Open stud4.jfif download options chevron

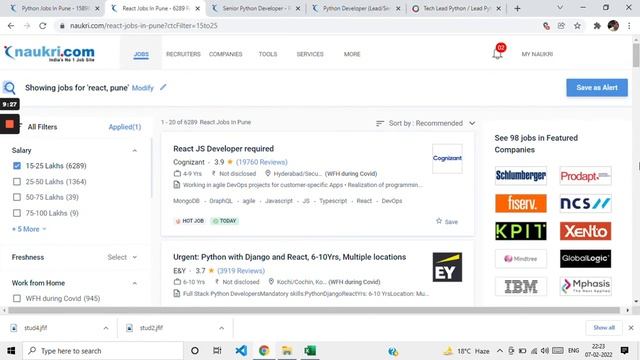[x=106, y=328]
